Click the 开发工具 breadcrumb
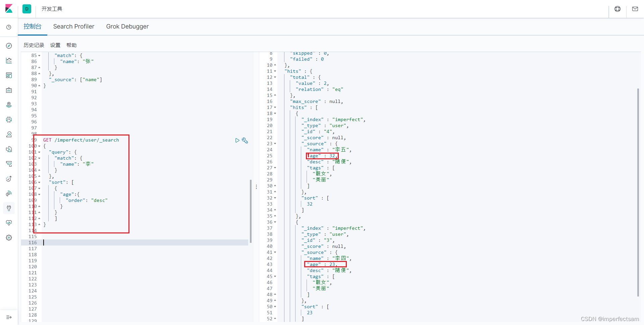 point(52,9)
